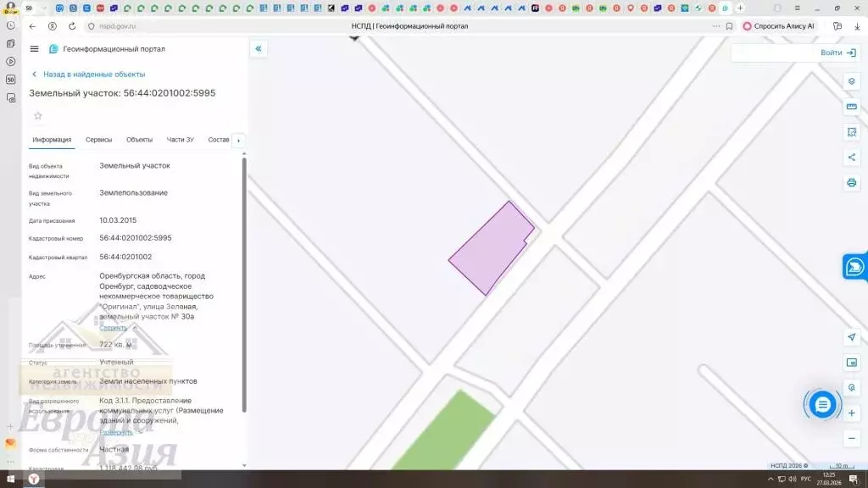Screen dimensions: 868x488
Task: Print the map
Action: tap(852, 182)
